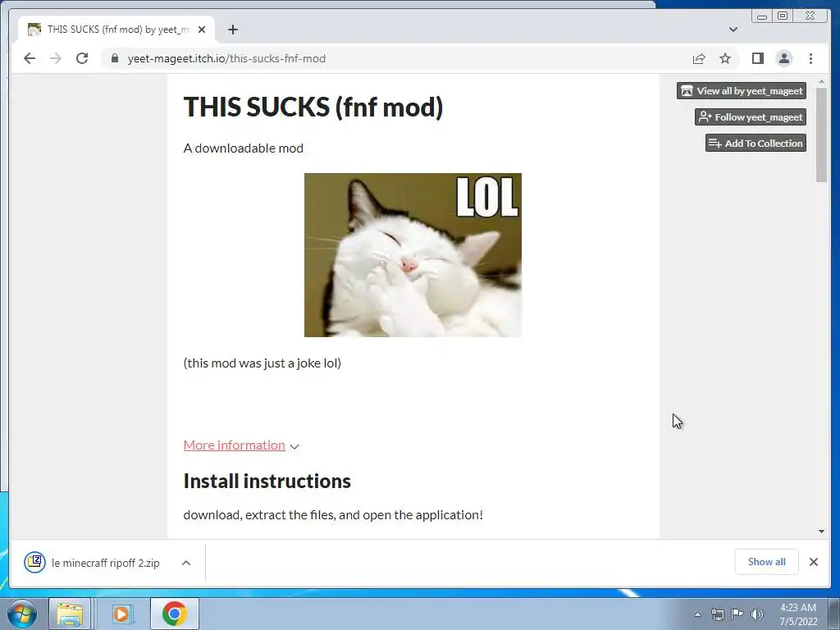Screen dimensions: 840x630
Task: Click the Show Desktop strip
Action: point(834,614)
